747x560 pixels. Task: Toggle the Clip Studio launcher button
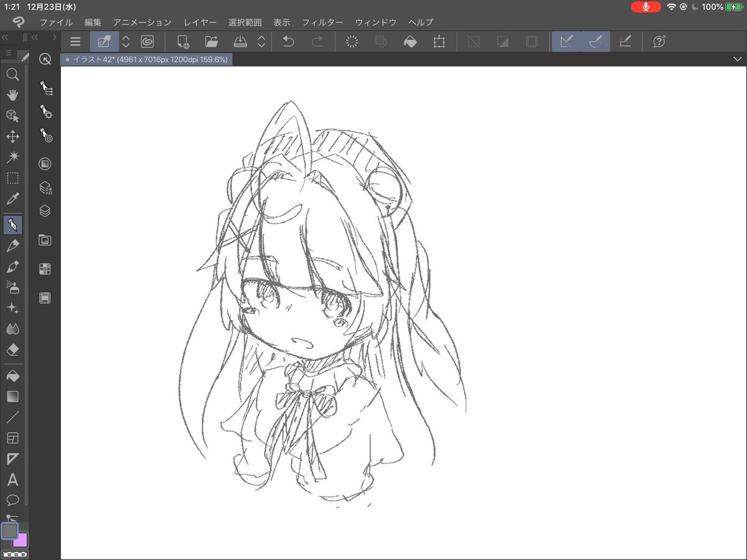point(147,42)
